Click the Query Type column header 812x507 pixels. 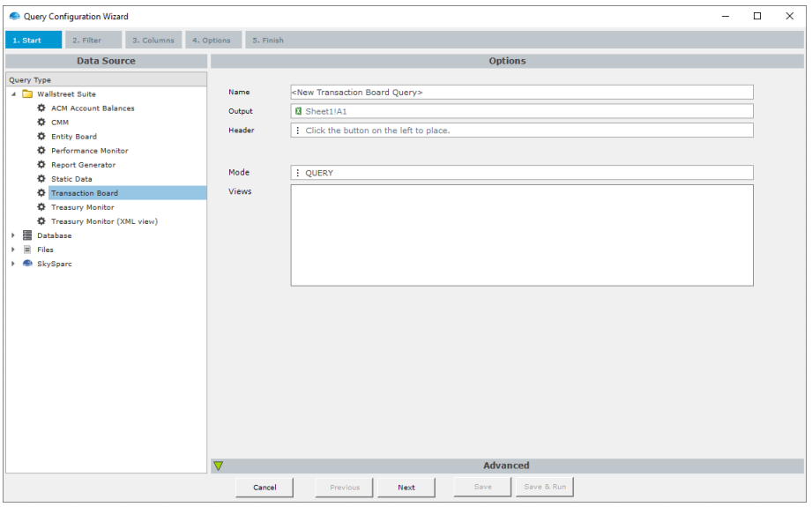point(106,79)
